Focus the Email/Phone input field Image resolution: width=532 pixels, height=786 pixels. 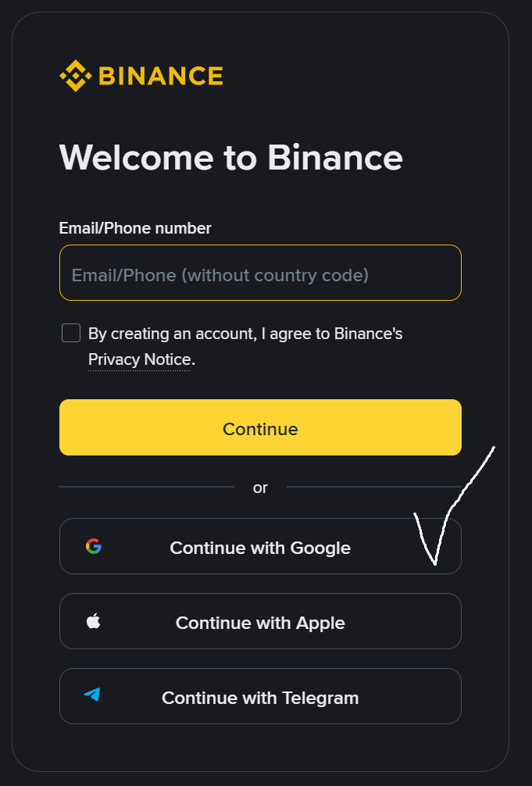tap(260, 273)
